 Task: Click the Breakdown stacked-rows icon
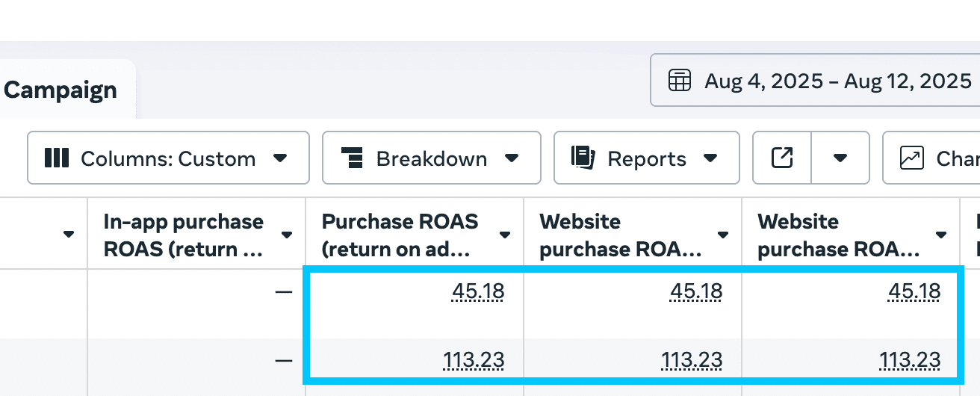coord(352,158)
